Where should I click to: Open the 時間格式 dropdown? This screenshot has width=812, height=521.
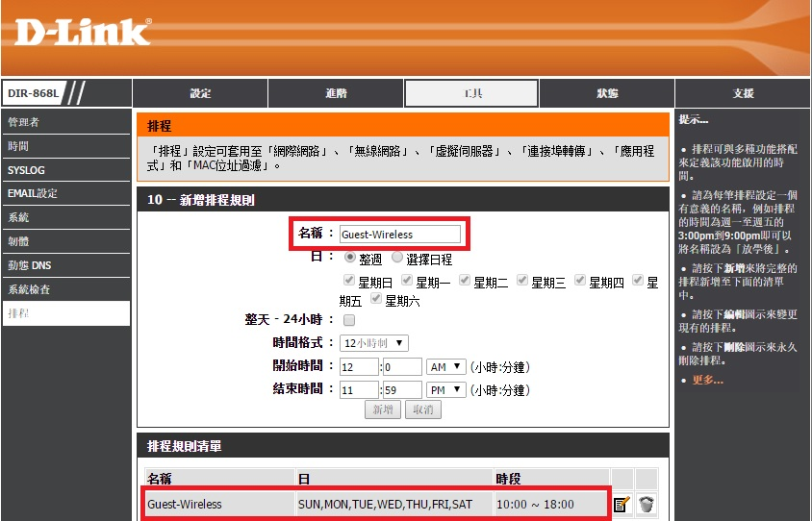click(x=373, y=343)
